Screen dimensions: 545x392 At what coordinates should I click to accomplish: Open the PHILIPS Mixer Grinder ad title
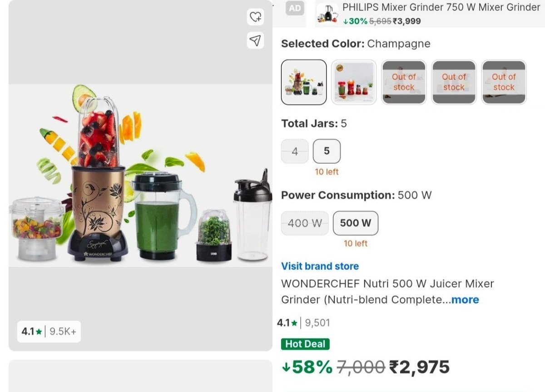441,8
